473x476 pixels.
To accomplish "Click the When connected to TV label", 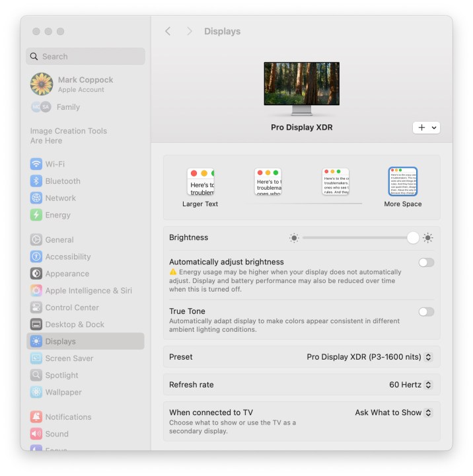I will click(x=211, y=413).
